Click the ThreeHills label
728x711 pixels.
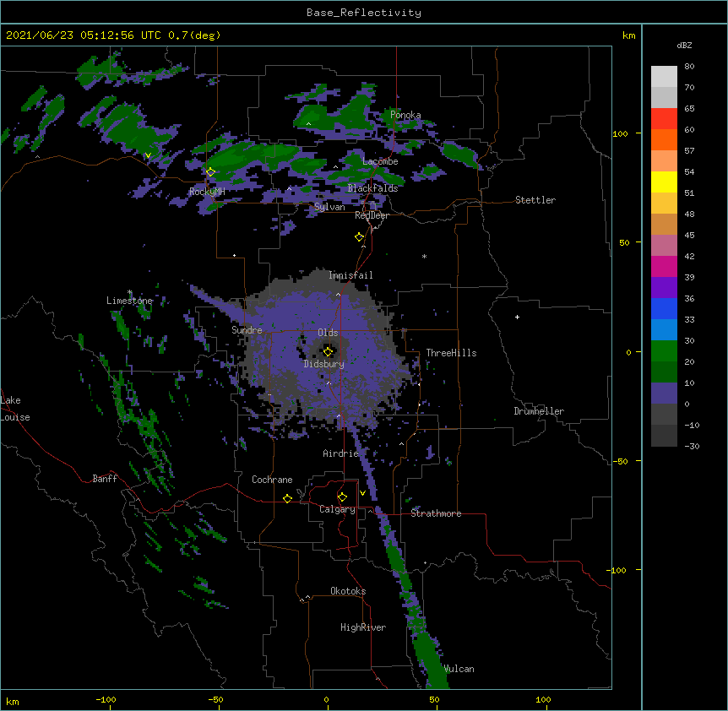click(x=451, y=353)
